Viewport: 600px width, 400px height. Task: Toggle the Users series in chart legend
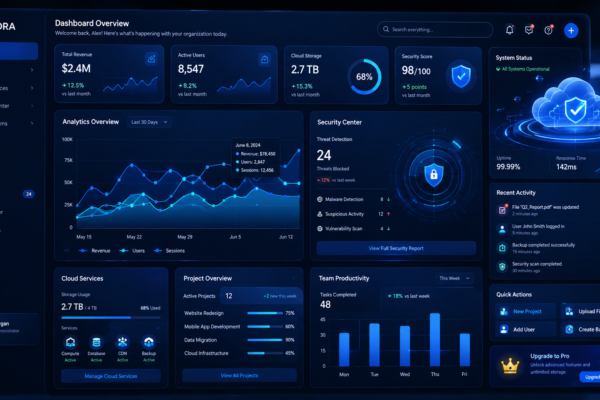click(x=132, y=251)
